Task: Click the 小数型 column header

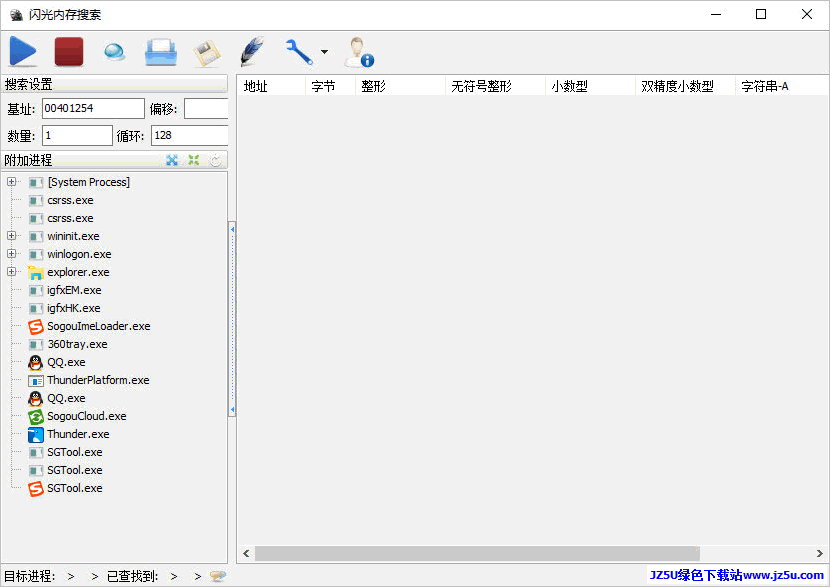Action: point(591,86)
